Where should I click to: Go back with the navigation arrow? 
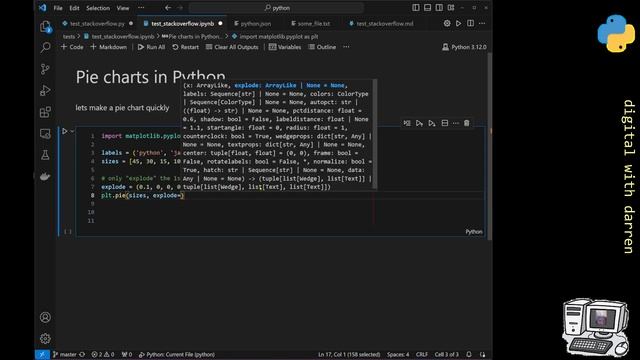click(168, 8)
